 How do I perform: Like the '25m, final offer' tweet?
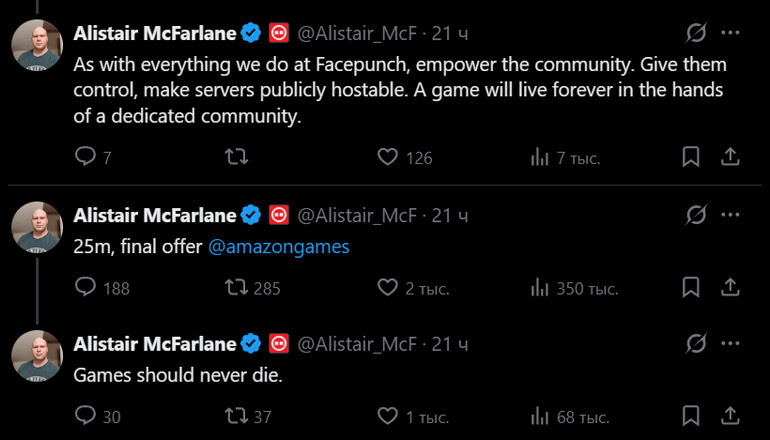coord(388,288)
